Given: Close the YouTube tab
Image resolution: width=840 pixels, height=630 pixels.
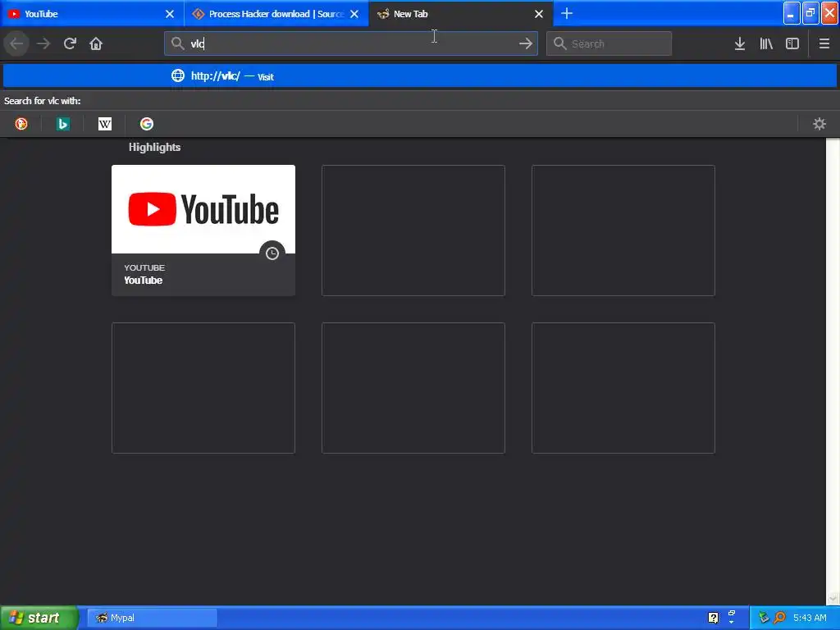Looking at the screenshot, I should coord(170,14).
